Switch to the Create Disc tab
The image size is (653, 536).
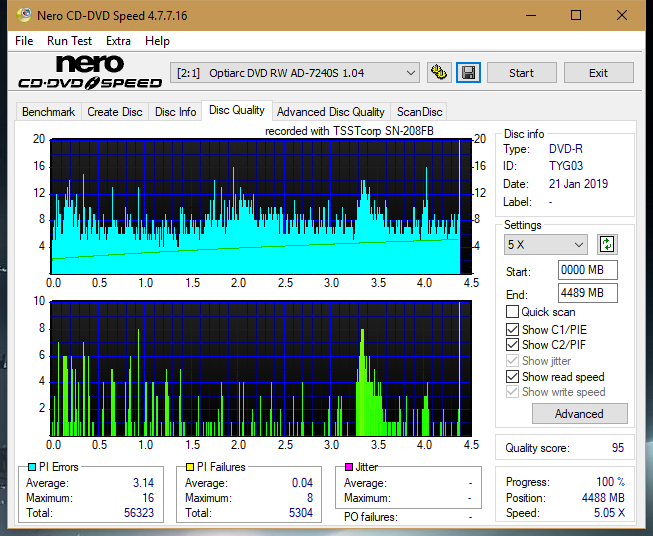[115, 112]
